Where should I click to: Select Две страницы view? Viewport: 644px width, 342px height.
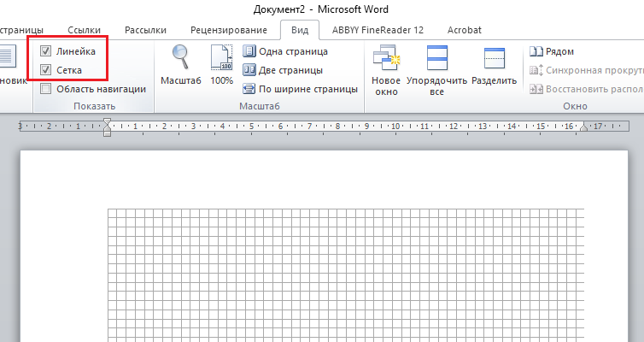(x=283, y=70)
